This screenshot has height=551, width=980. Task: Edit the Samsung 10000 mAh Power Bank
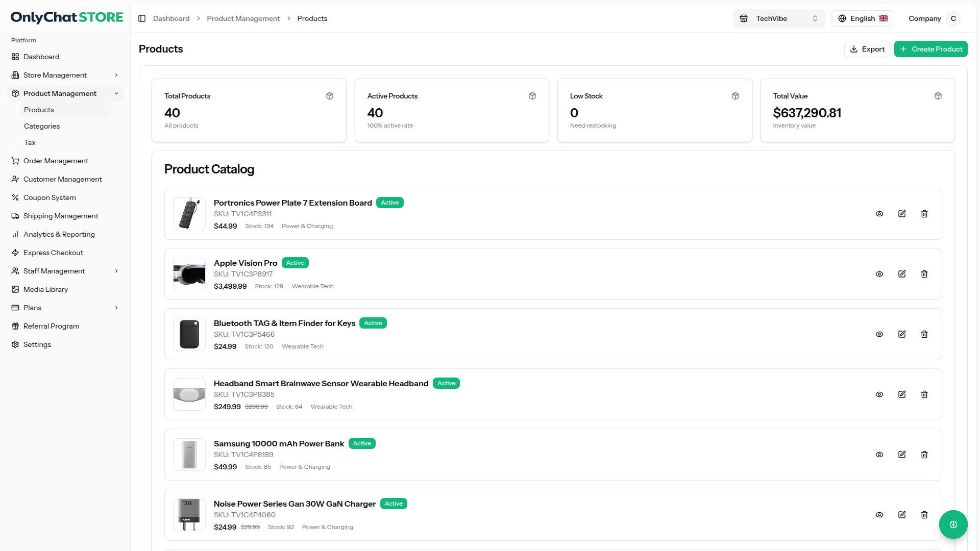point(902,455)
